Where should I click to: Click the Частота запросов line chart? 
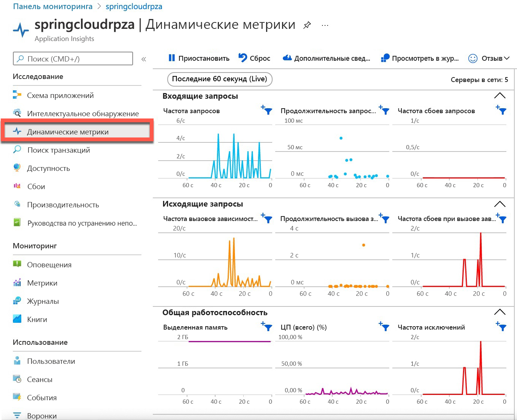pyautogui.click(x=230, y=156)
